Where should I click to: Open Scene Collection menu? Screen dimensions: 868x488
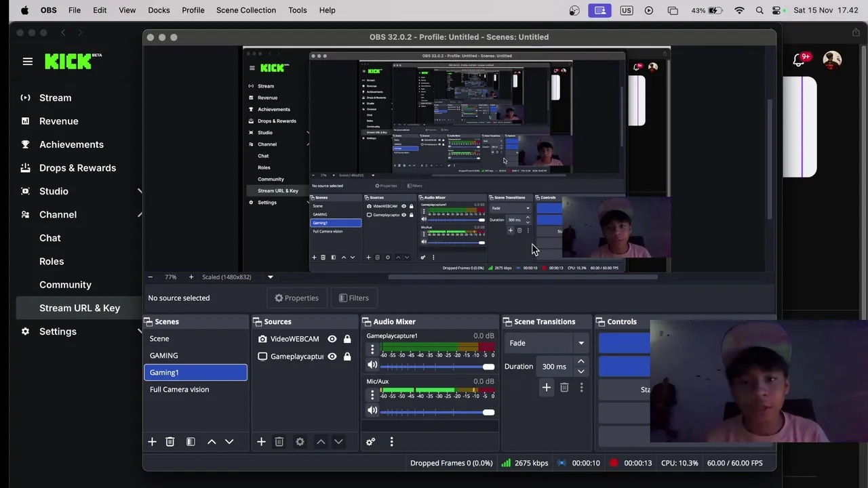coord(246,10)
